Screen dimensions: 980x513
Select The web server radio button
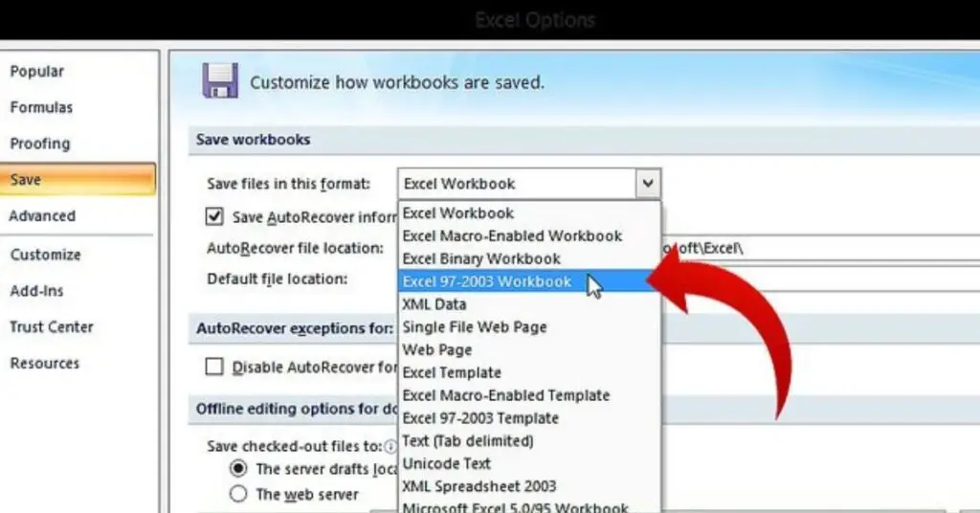tap(238, 494)
